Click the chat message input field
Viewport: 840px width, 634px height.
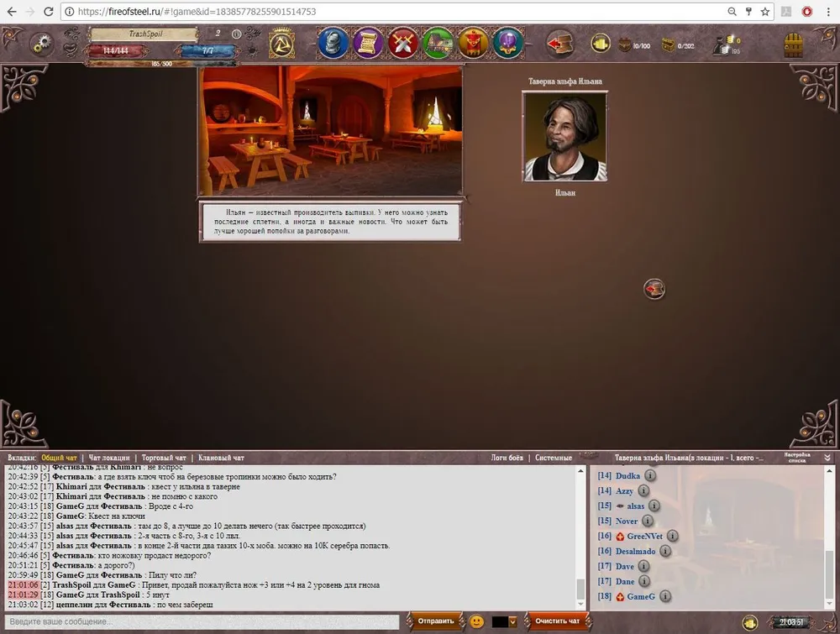coord(202,621)
